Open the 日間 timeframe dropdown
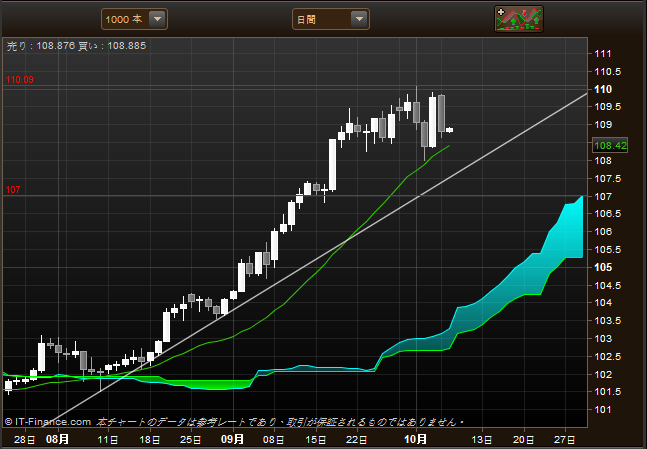 point(331,19)
